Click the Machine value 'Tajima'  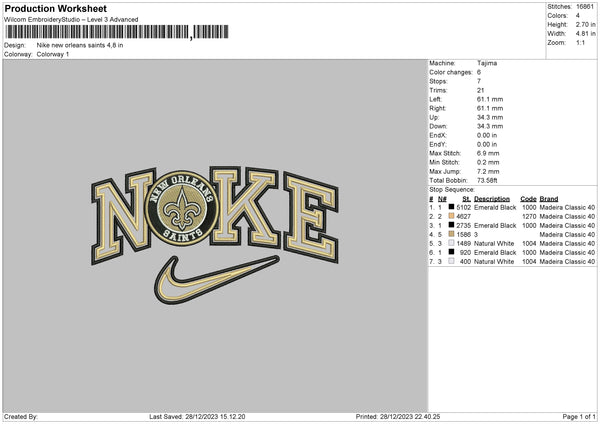(487, 63)
